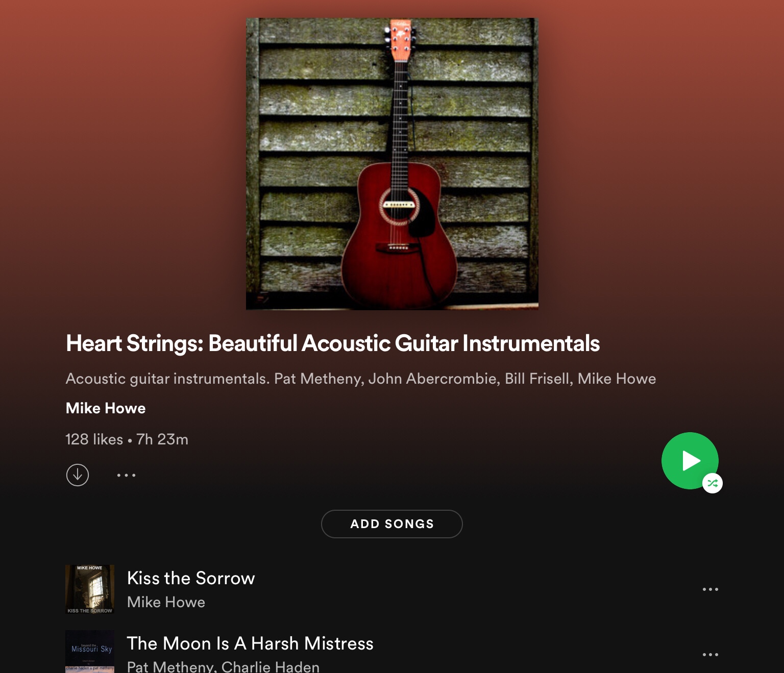Open more options for The Moon Is A Harsh Mistress
This screenshot has width=784, height=673.
point(710,655)
